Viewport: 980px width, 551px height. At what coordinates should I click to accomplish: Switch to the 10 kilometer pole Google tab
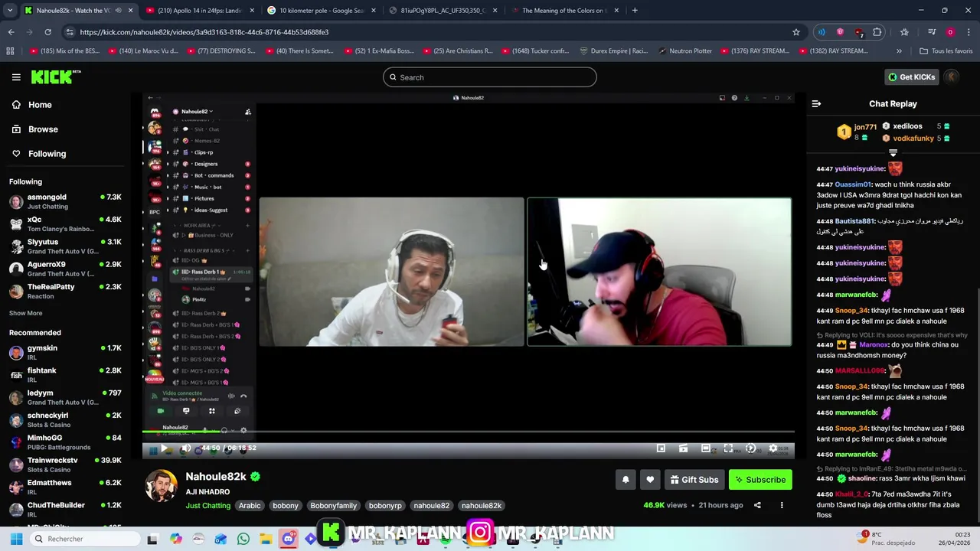320,11
